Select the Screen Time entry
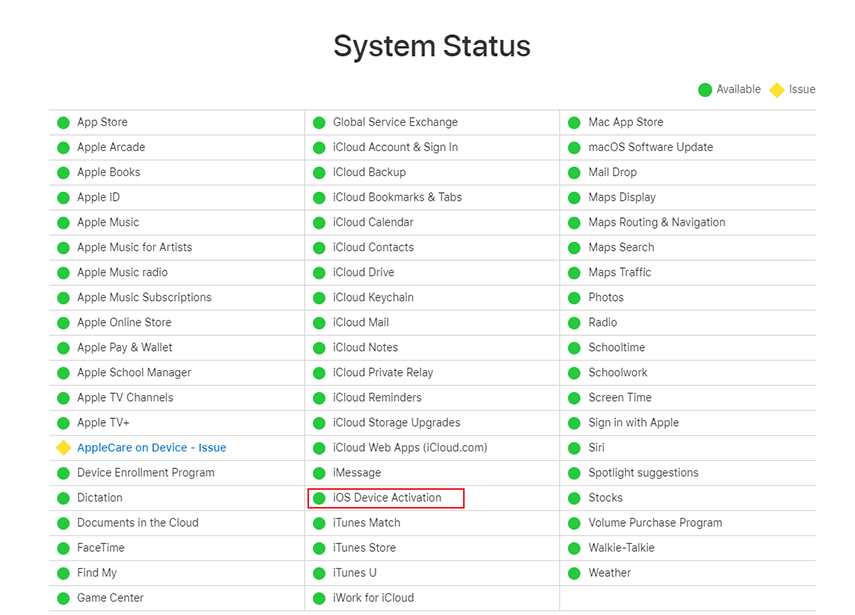Screen dimensions: 855x615 [x=619, y=398]
